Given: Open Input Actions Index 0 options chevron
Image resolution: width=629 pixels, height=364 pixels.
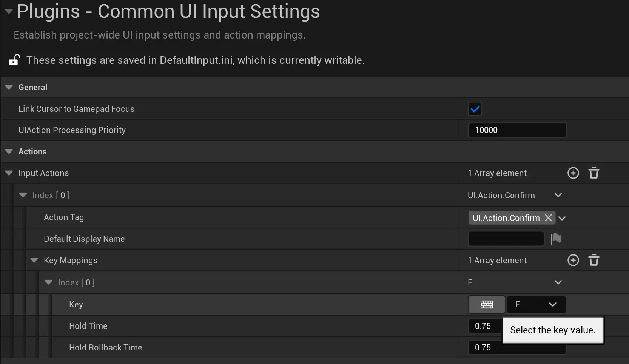Looking at the screenshot, I should pos(558,195).
